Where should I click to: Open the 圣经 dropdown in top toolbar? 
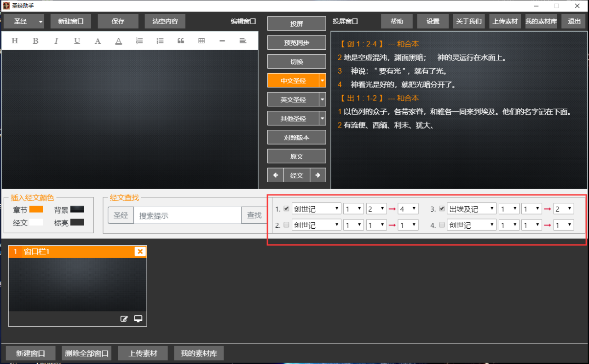(x=40, y=22)
